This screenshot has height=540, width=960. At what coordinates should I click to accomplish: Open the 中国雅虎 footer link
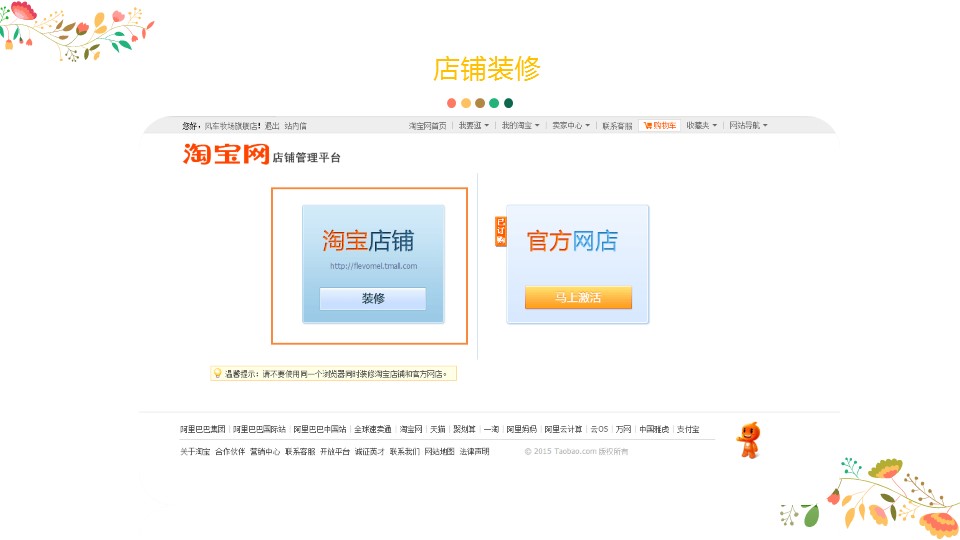point(654,429)
